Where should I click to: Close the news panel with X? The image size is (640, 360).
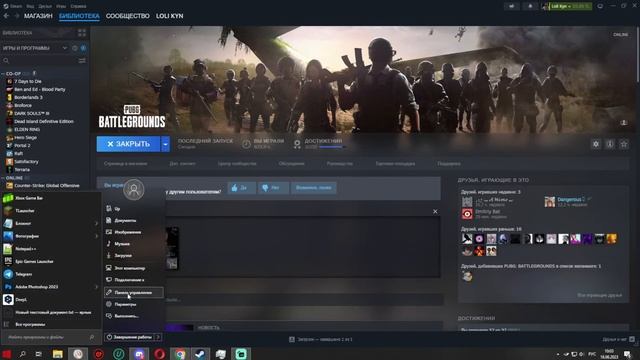click(435, 211)
